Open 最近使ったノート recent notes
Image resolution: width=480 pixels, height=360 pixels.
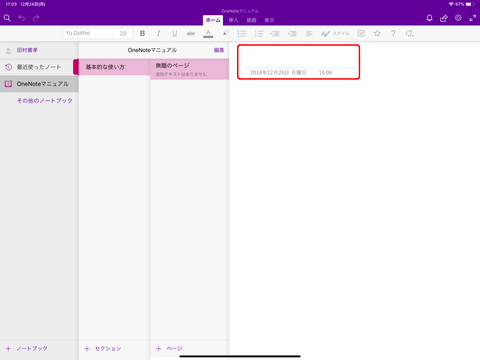coord(39,67)
